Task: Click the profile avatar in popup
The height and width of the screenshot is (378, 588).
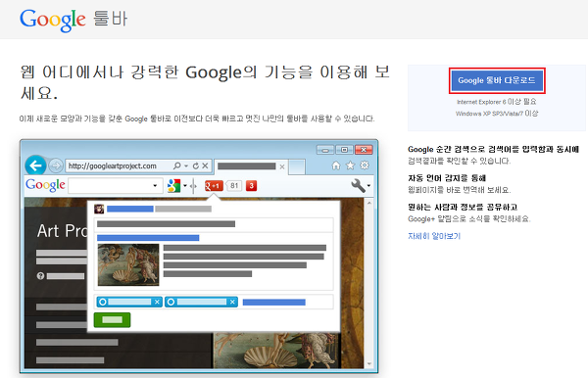Action: [x=99, y=209]
